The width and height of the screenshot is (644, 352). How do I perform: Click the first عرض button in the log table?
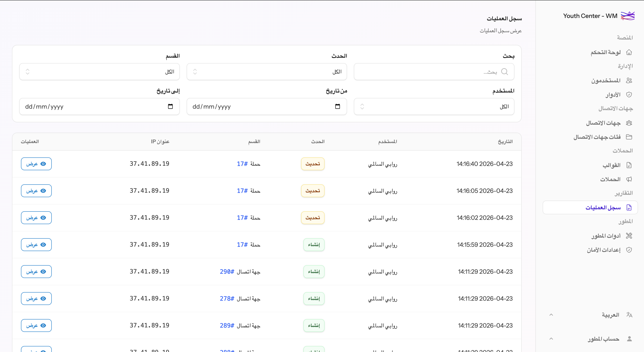click(36, 164)
